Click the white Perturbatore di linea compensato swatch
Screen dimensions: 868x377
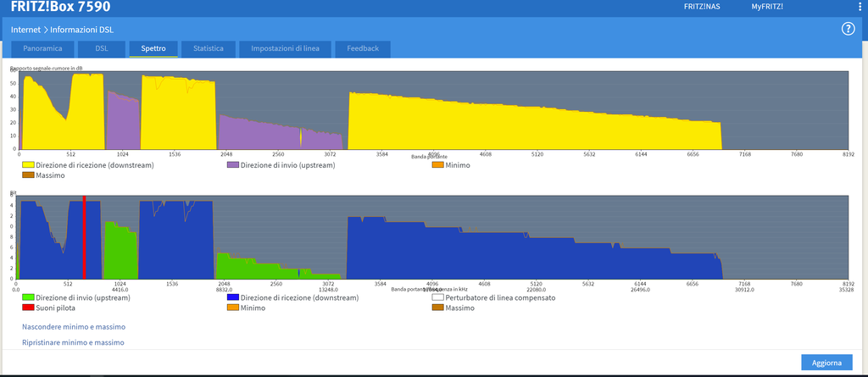coord(438,297)
